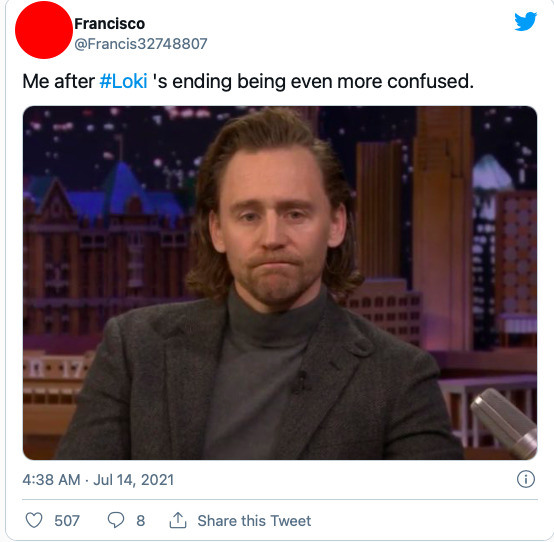554x542 pixels.
Task: Click the tweet text about confused ending
Action: pyautogui.click(x=248, y=81)
